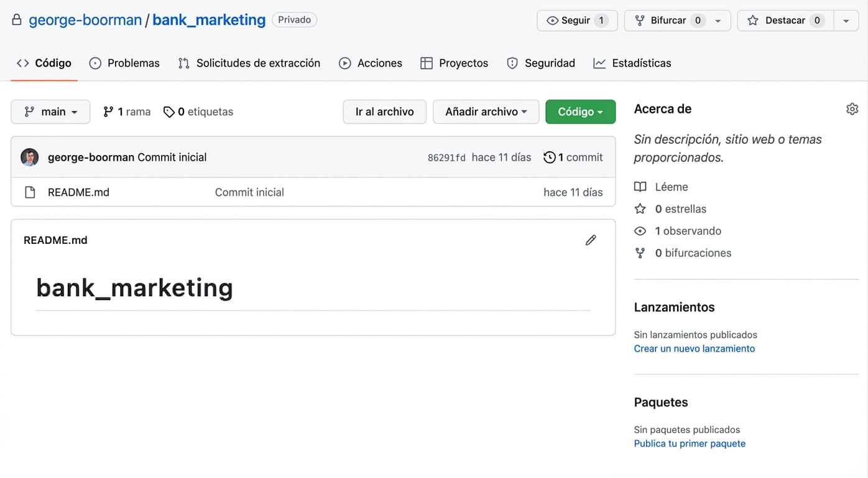Open the bank_marketing repository link

click(x=209, y=20)
